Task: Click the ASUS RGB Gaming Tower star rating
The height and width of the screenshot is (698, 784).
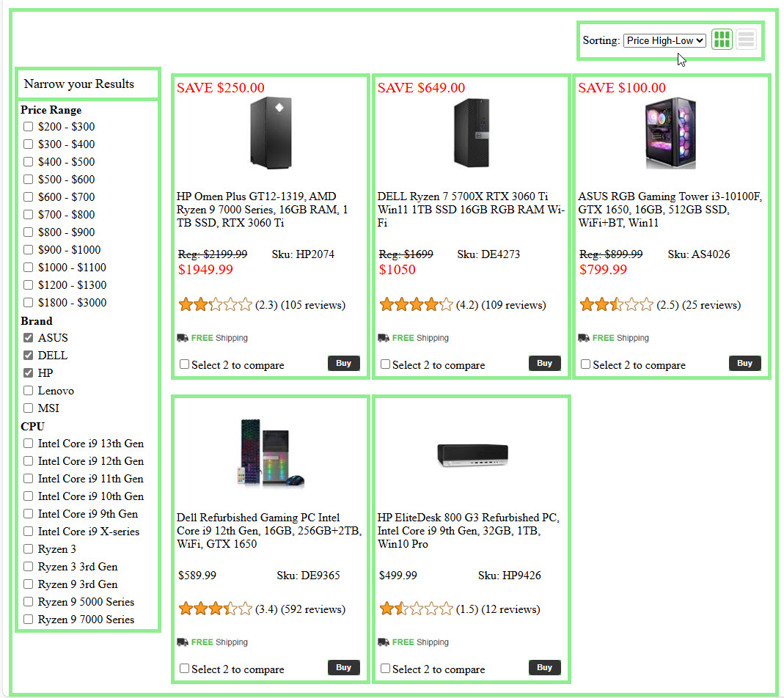Action: [616, 304]
